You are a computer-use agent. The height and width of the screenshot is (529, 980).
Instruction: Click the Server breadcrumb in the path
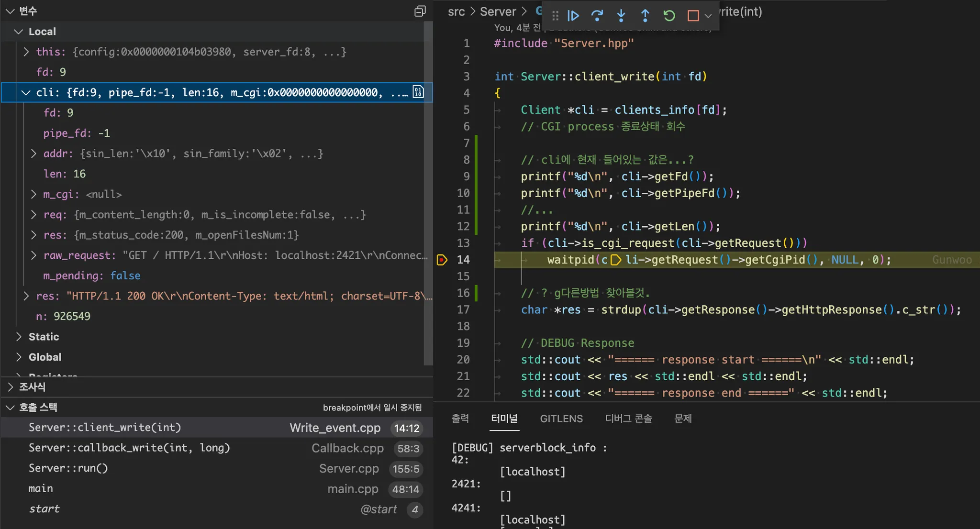click(498, 11)
